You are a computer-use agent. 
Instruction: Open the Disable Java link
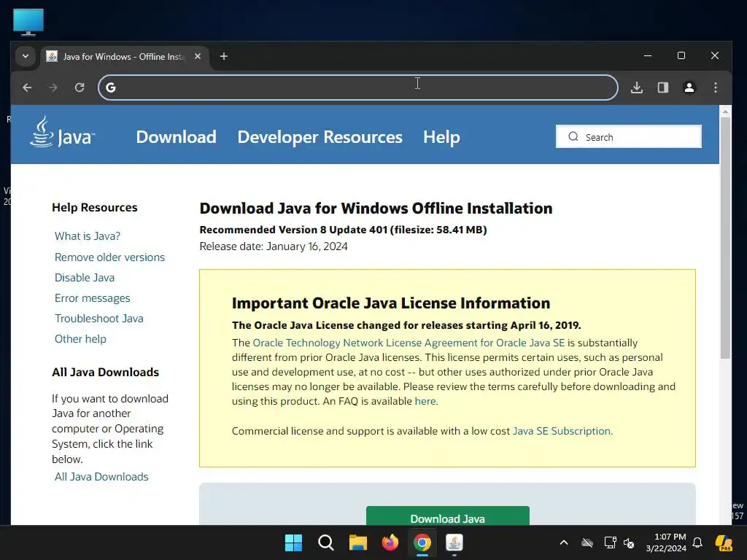click(x=85, y=278)
